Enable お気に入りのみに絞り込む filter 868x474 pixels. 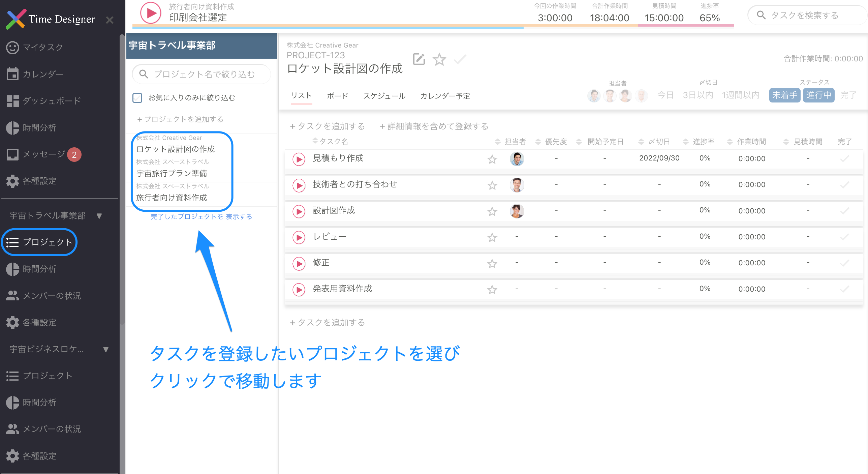pos(137,97)
